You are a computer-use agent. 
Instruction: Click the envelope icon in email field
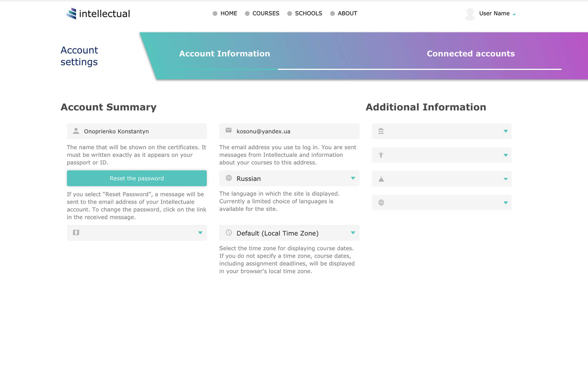tap(229, 130)
